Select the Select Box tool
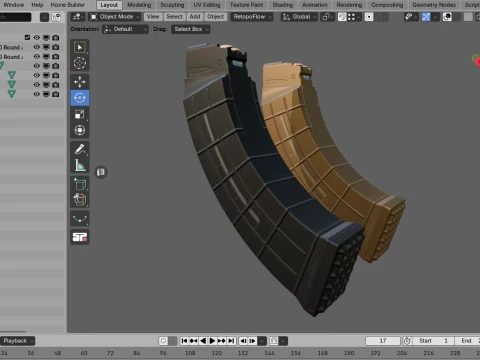 tap(80, 47)
